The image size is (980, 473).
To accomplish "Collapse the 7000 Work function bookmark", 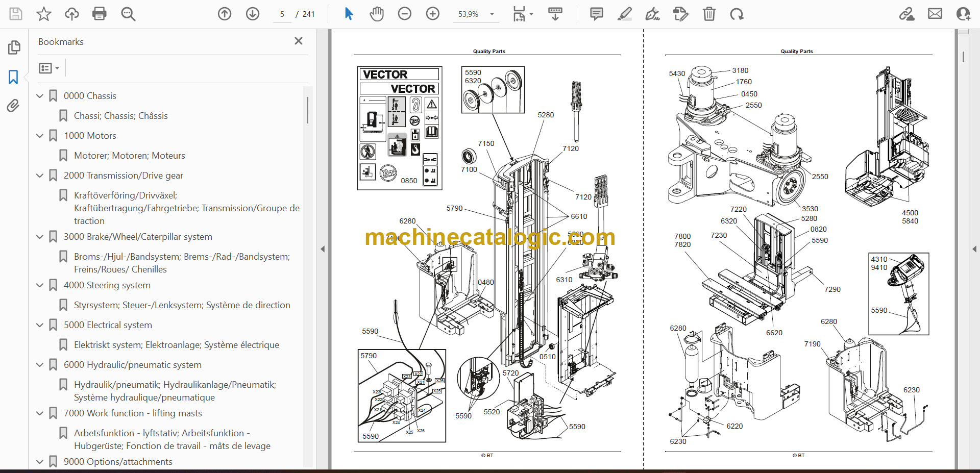I will 40,413.
